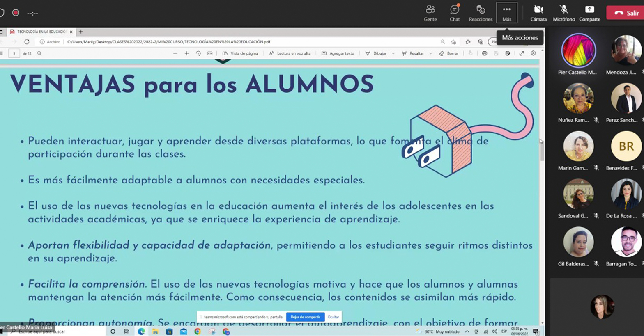The image size is (644, 336).
Task: Open the Teams Chat panel
Action: (455, 13)
